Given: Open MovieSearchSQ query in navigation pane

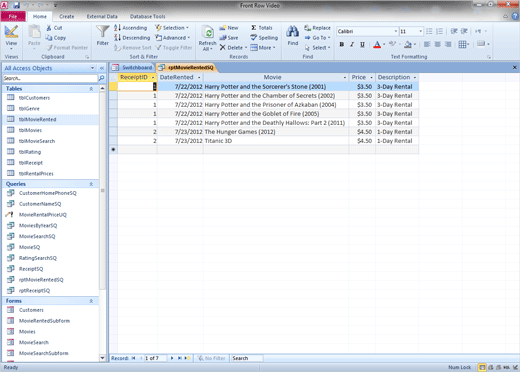Looking at the screenshot, I should (37, 236).
